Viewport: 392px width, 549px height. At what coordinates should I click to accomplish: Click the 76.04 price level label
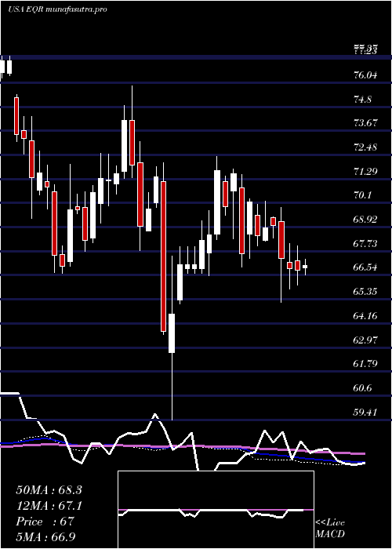click(365, 75)
